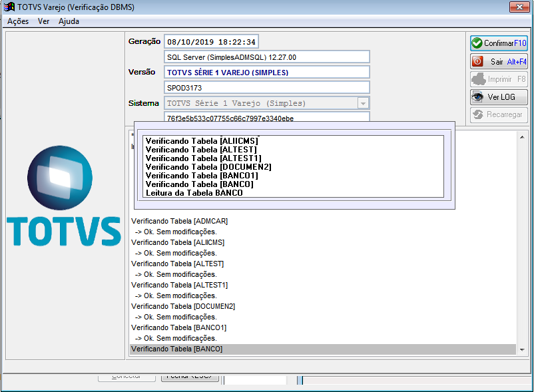Click the TOTVS Varejo title bar app icon

pyautogui.click(x=9, y=7)
